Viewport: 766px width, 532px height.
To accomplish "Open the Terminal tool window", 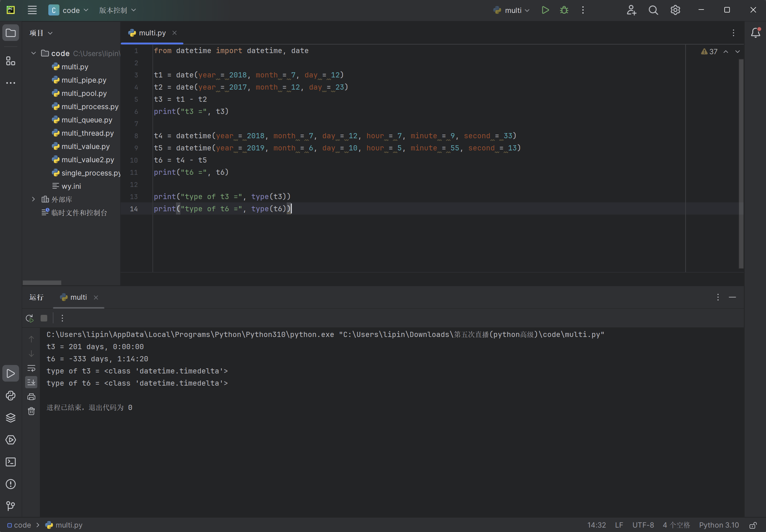I will (x=11, y=462).
